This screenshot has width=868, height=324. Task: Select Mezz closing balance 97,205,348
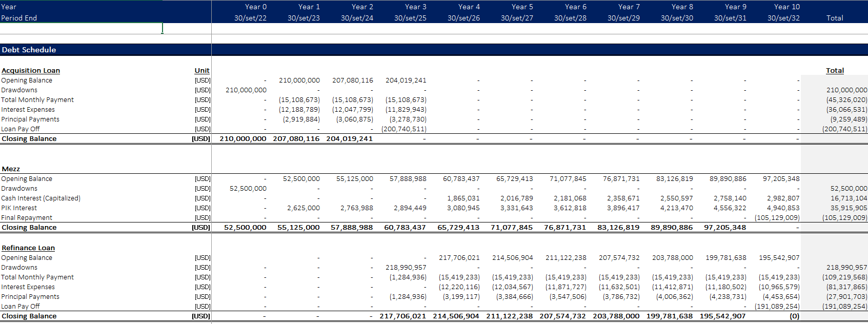pos(725,228)
